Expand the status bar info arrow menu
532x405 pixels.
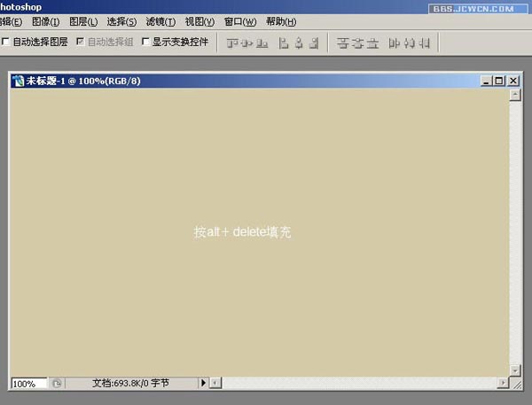[x=203, y=383]
